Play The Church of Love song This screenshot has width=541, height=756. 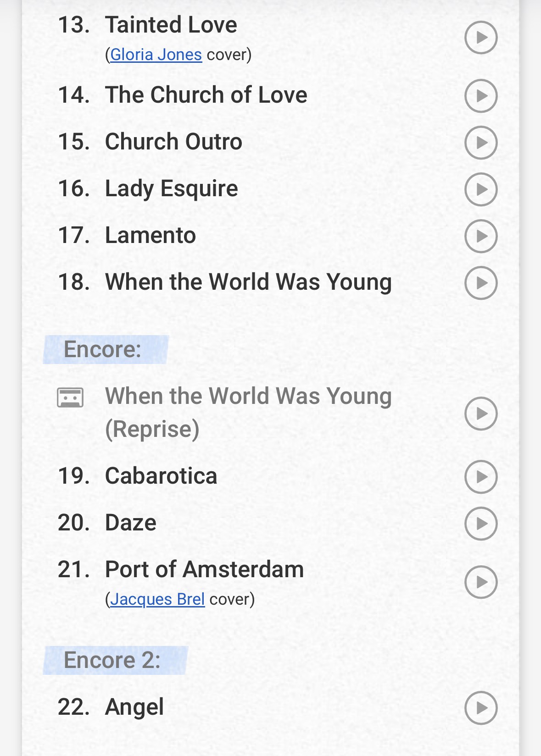(481, 96)
